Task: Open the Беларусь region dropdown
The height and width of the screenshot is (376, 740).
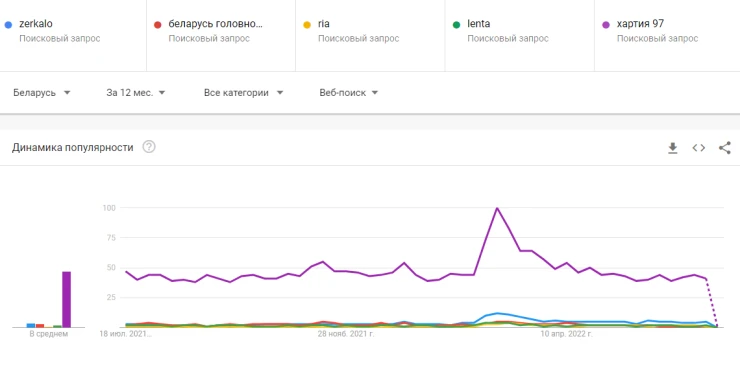Action: click(42, 93)
